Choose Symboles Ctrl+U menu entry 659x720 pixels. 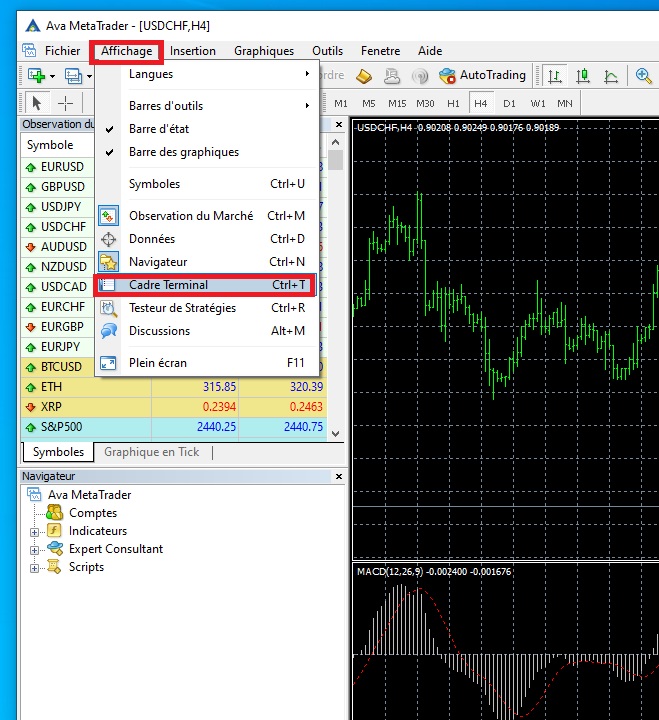coord(206,184)
